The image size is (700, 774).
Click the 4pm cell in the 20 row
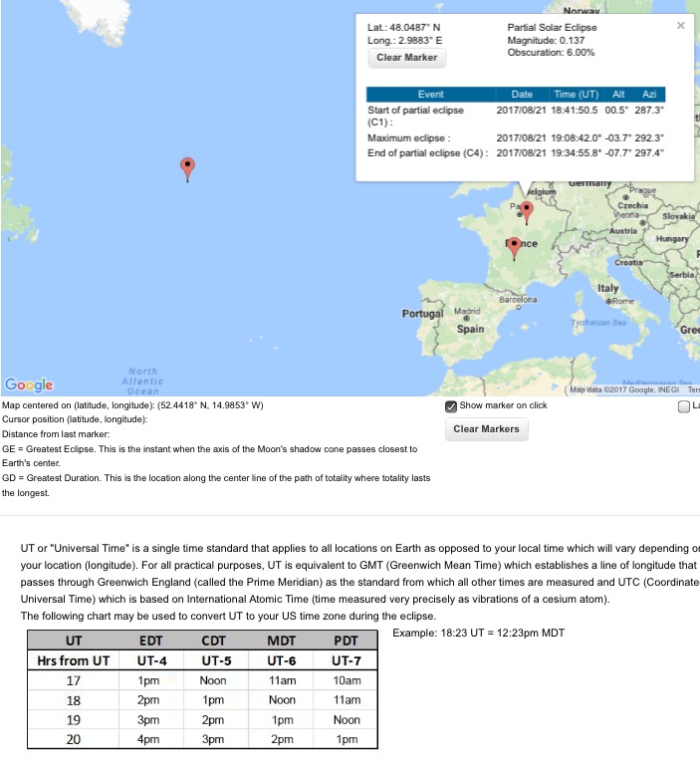[148, 739]
